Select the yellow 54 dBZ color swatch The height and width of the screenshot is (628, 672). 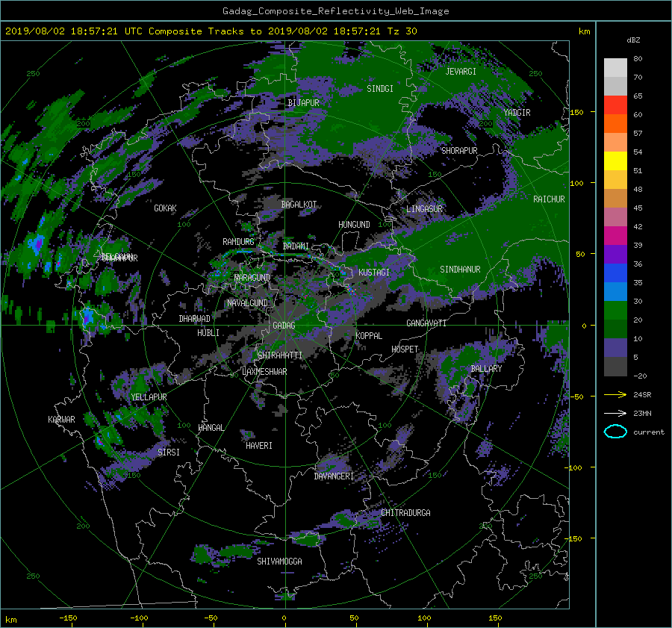(615, 161)
